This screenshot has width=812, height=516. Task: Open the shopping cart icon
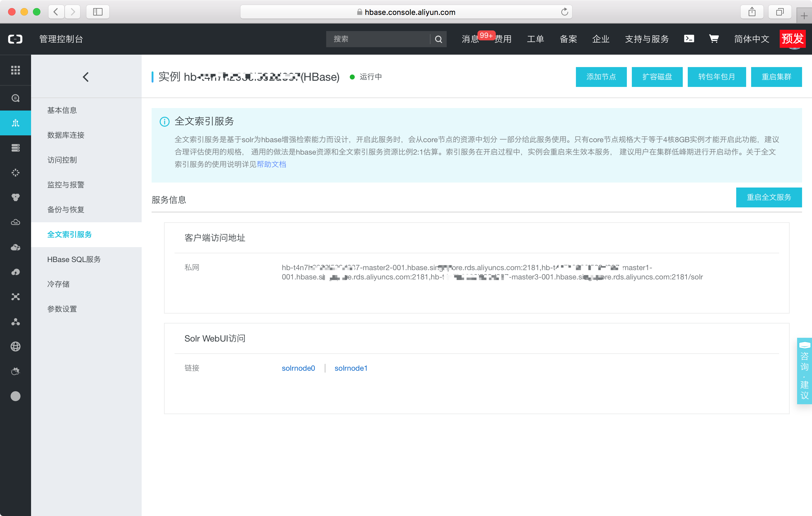click(714, 39)
